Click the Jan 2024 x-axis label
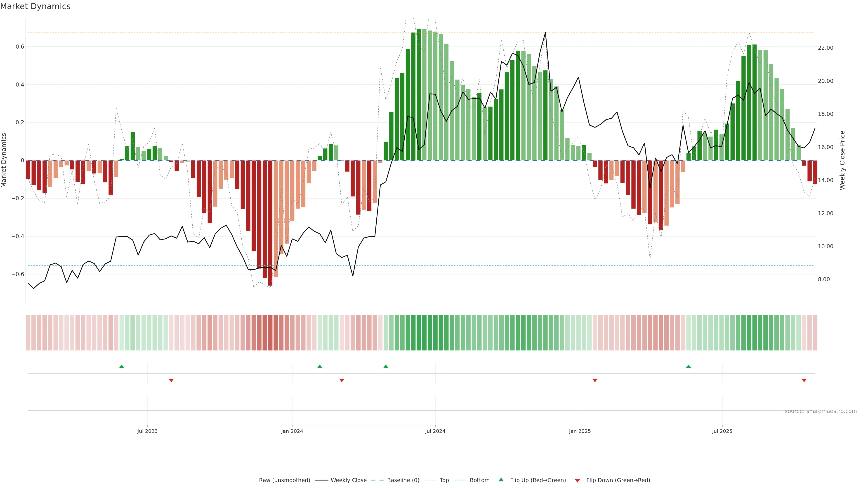 [292, 431]
